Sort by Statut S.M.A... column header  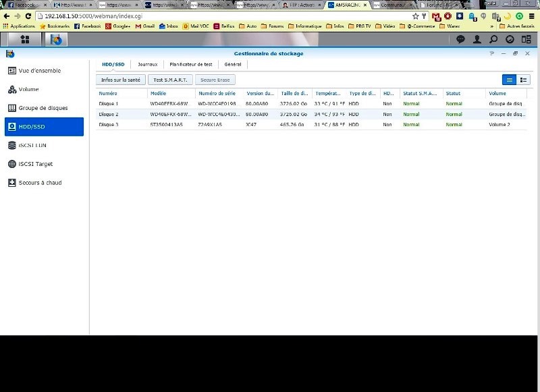pos(420,93)
